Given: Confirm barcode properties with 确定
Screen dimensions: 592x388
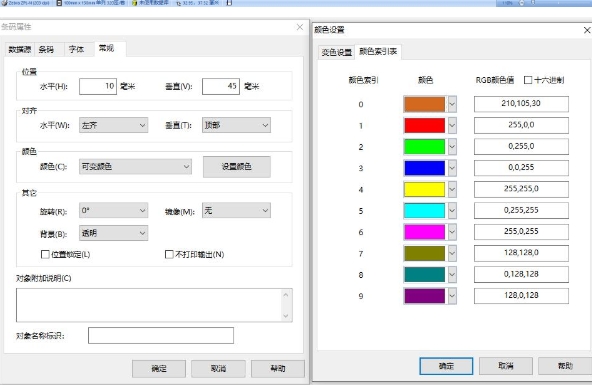Looking at the screenshot, I should [x=159, y=368].
